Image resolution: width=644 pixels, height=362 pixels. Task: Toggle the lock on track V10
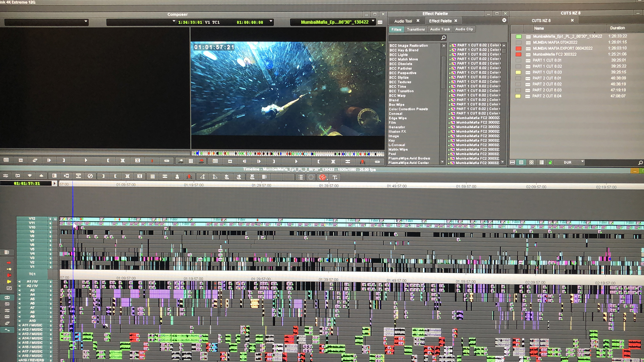point(50,227)
